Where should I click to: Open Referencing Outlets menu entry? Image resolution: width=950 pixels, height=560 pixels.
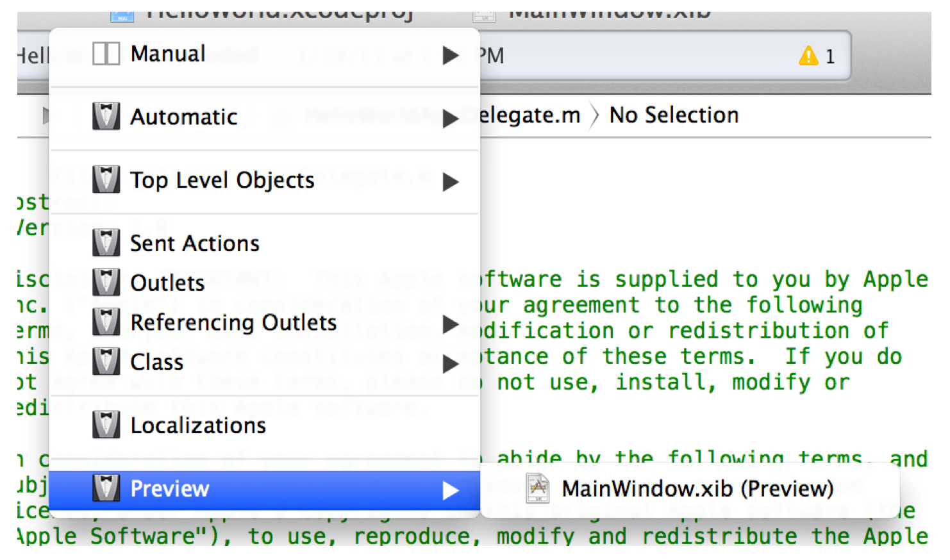264,322
